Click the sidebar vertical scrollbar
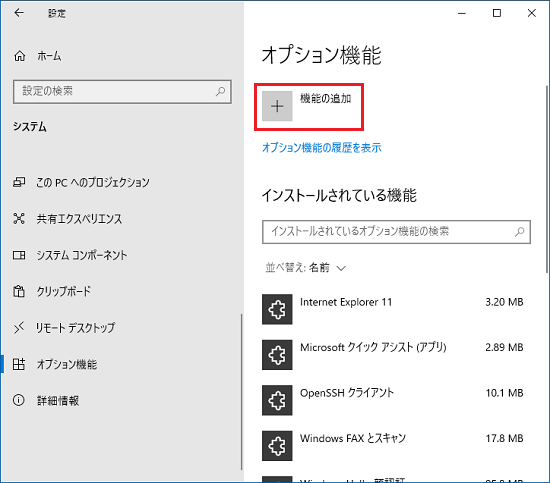The height and width of the screenshot is (483, 550). [241, 391]
